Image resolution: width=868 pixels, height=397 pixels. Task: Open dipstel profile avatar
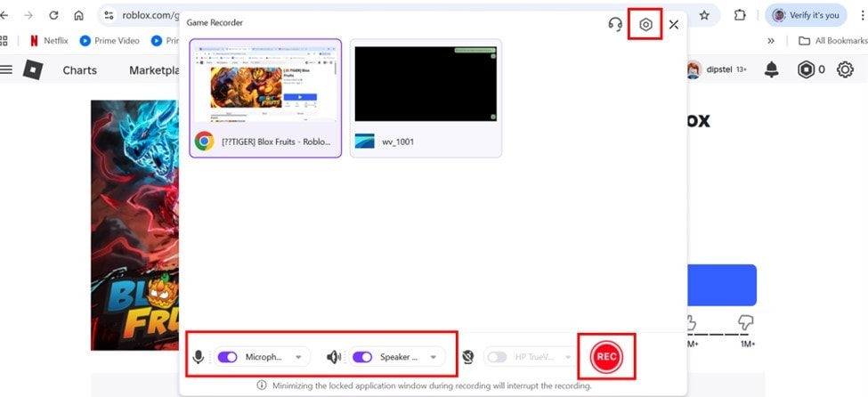coord(694,69)
